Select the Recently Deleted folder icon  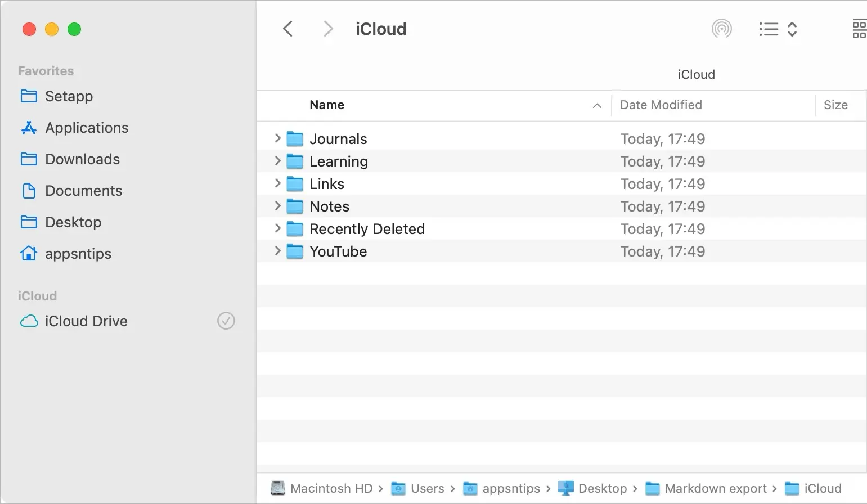click(295, 229)
